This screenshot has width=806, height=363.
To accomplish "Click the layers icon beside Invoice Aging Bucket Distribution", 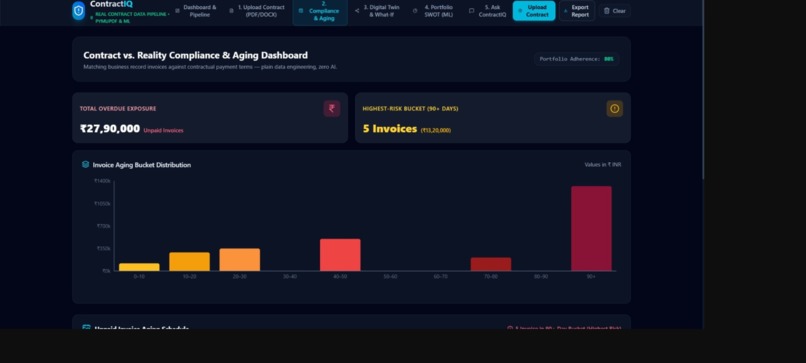I will pos(85,165).
